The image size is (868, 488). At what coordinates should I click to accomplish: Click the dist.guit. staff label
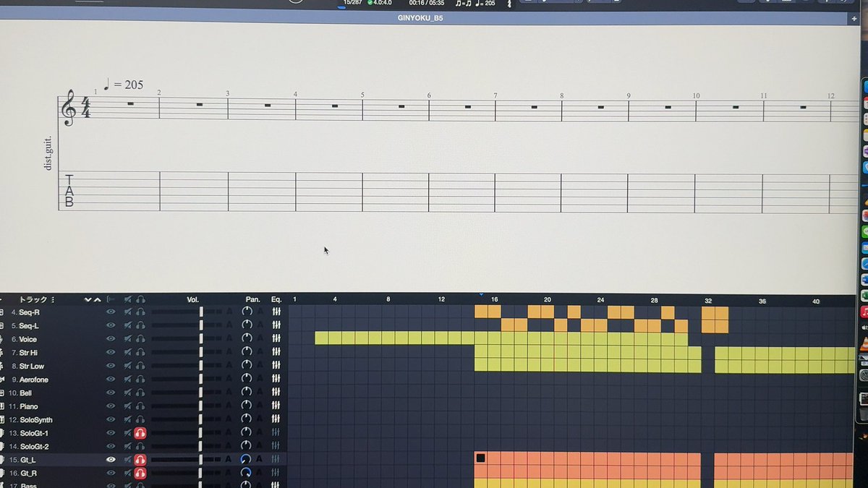pos(48,153)
